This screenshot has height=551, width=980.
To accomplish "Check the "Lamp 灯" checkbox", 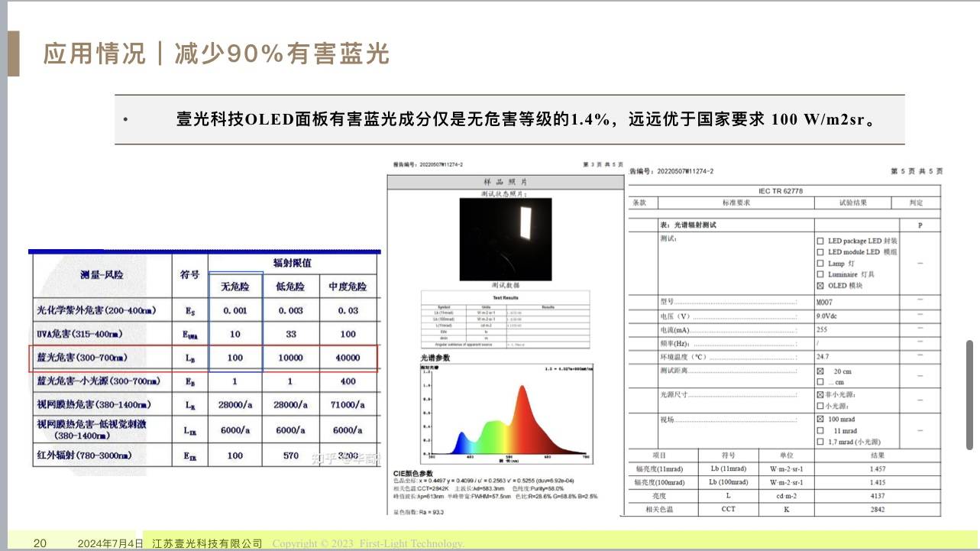I will pyautogui.click(x=820, y=263).
